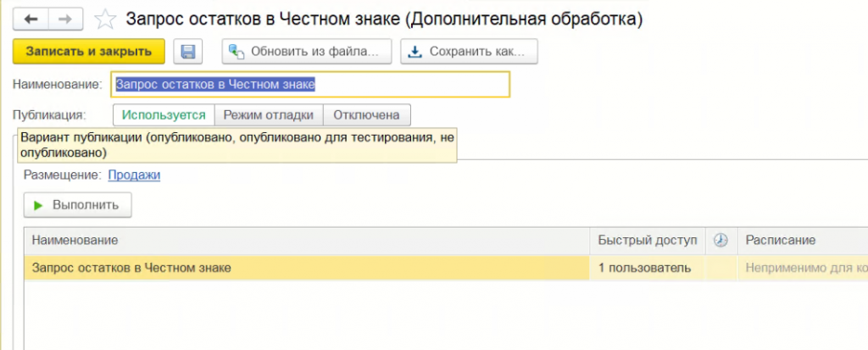Switch publication to 'Режим отладки'
Image resolution: width=868 pixels, height=350 pixels.
click(x=268, y=114)
